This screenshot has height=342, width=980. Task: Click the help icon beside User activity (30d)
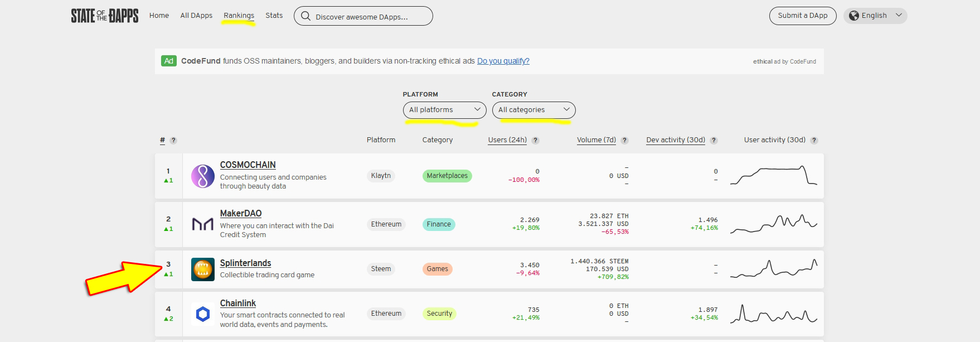(814, 141)
